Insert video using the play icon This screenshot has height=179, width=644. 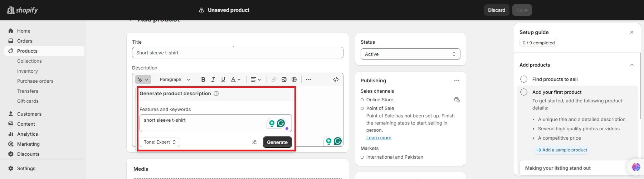[294, 79]
